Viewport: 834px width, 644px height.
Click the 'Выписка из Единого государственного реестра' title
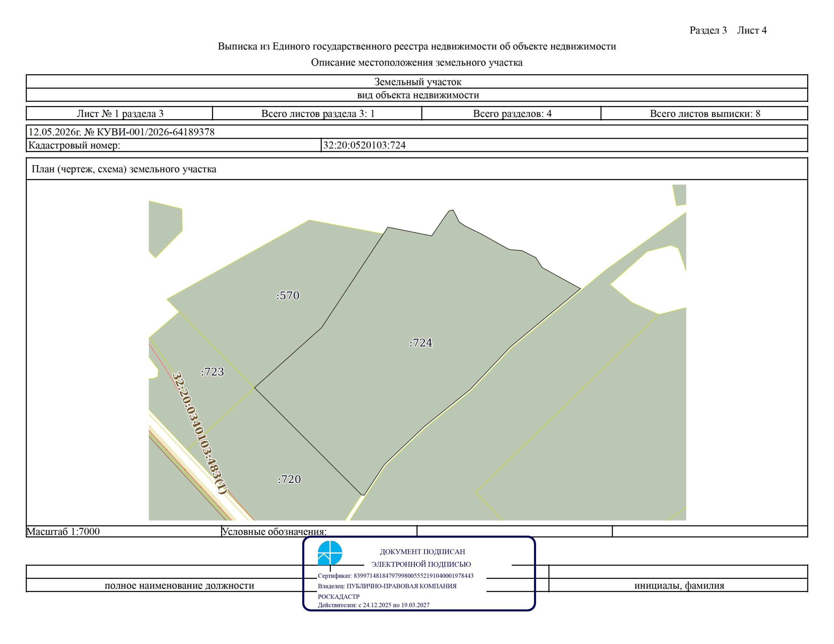click(417, 47)
